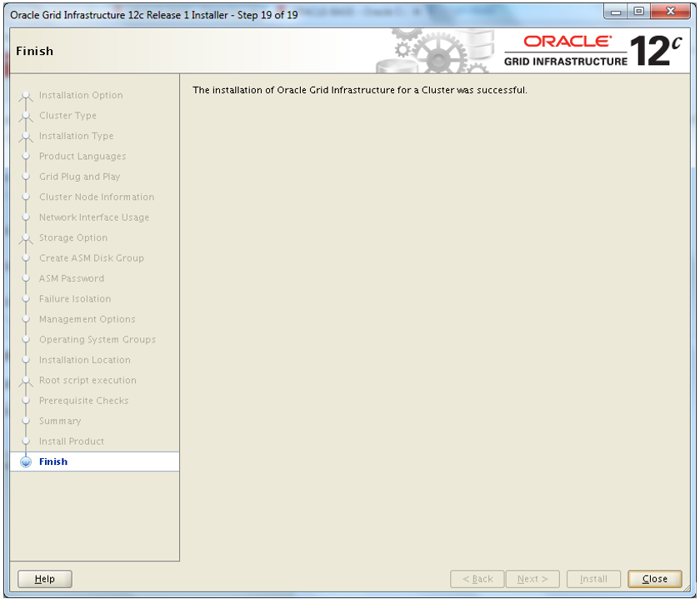700x599 pixels.
Task: Select the Root script execution step
Action: click(88, 380)
